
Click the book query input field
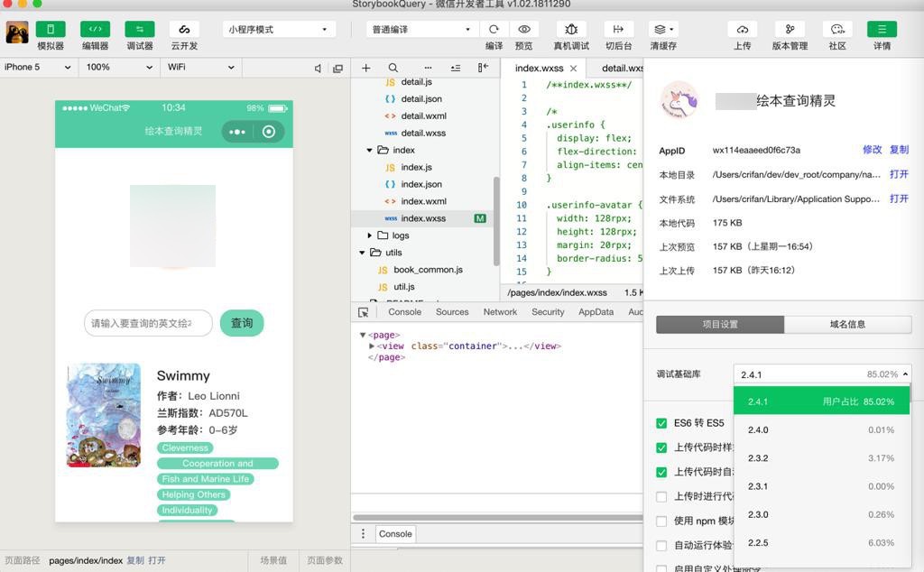pos(148,323)
